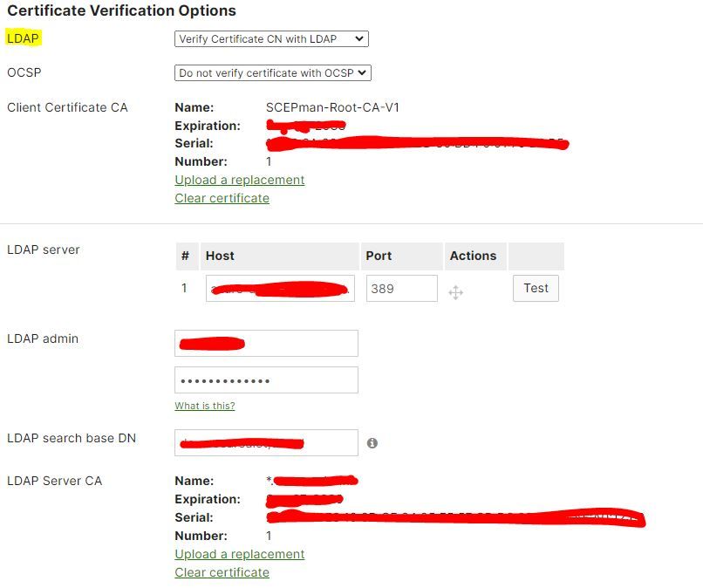The height and width of the screenshot is (588, 703).
Task: Click "Upload a replacement" under Client Certificate CA
Action: click(239, 180)
